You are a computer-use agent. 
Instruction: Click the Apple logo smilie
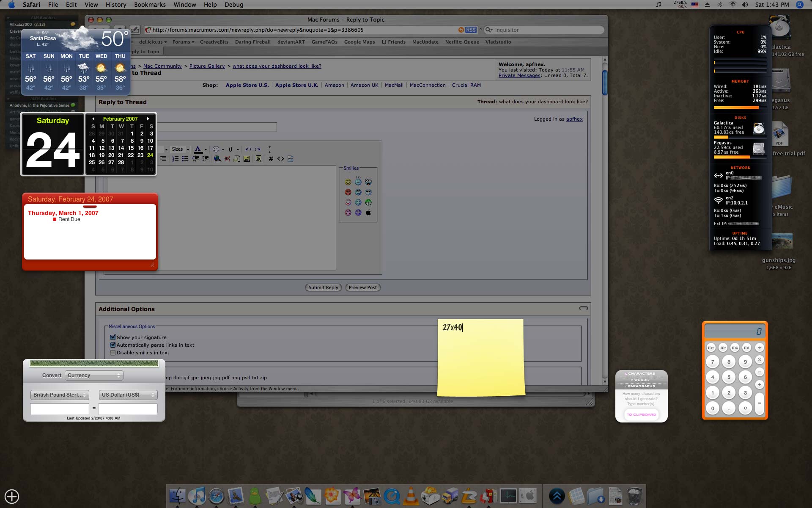pos(368,213)
